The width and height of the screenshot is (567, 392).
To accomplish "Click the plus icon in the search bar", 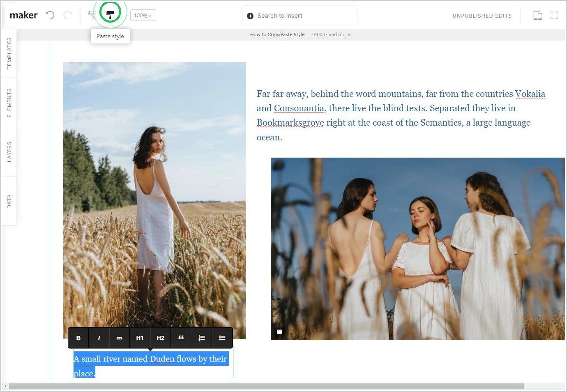I will click(x=250, y=16).
